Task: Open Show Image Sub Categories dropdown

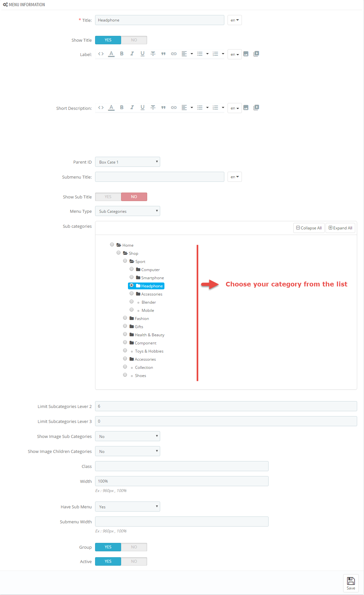Action: [x=128, y=436]
